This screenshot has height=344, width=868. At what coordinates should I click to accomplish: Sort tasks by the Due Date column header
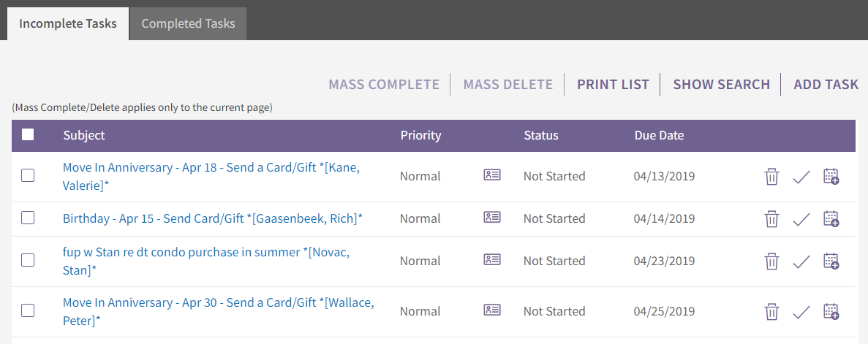coord(659,136)
